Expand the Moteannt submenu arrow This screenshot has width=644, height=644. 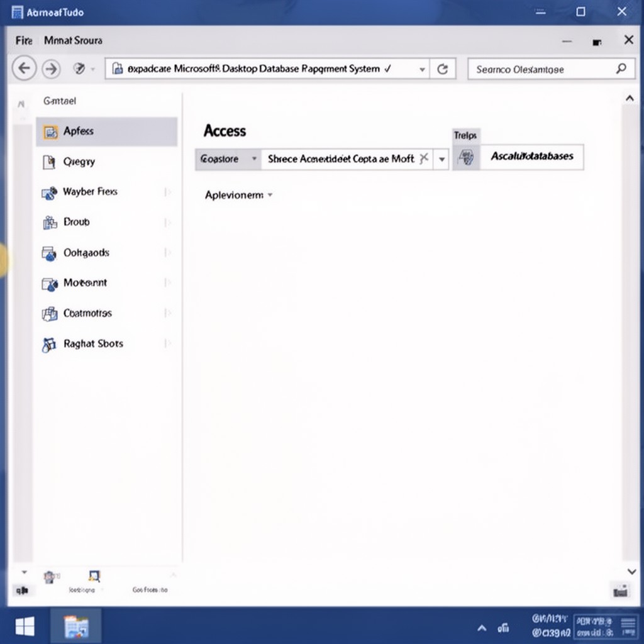pyautogui.click(x=167, y=282)
